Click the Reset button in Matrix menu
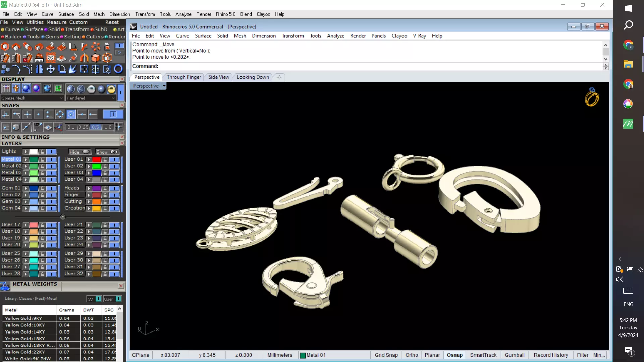This screenshot has width=644, height=362. click(112, 22)
